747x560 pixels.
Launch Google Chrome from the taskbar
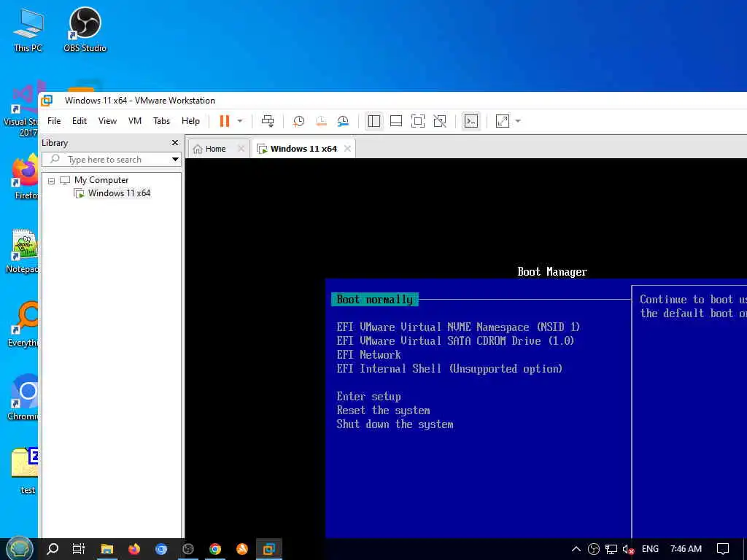tap(215, 549)
